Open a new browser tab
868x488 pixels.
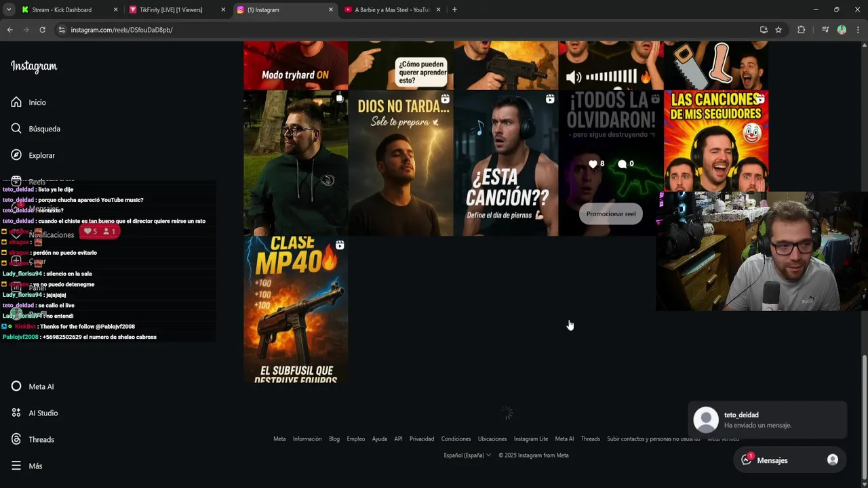454,9
